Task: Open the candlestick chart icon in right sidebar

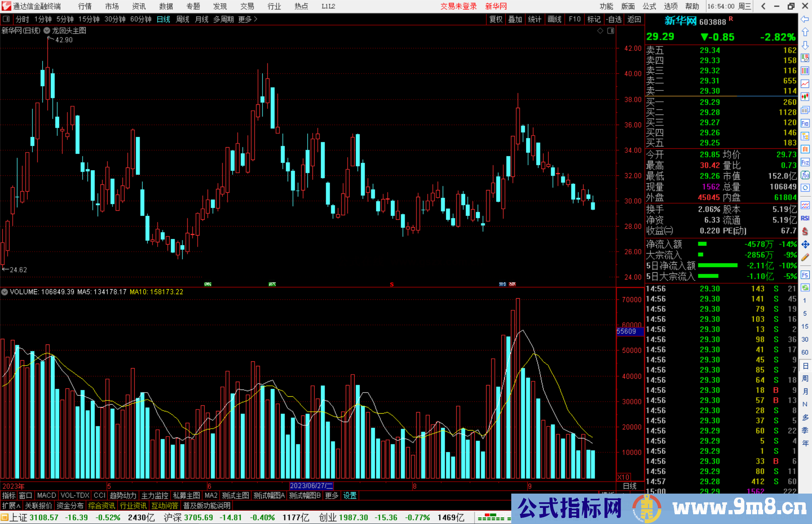Action: (x=805, y=97)
